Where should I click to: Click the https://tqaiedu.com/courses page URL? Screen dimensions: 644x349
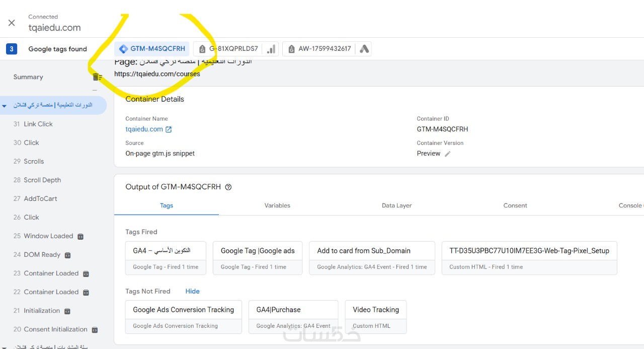click(x=157, y=74)
